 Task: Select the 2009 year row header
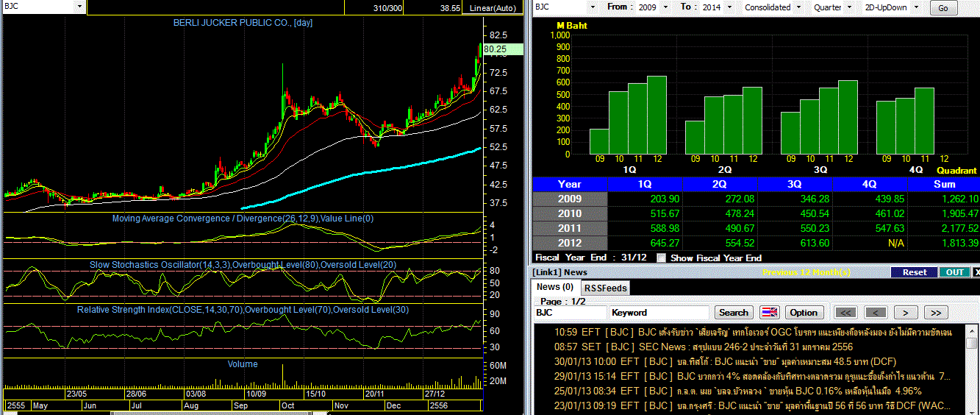pos(570,199)
